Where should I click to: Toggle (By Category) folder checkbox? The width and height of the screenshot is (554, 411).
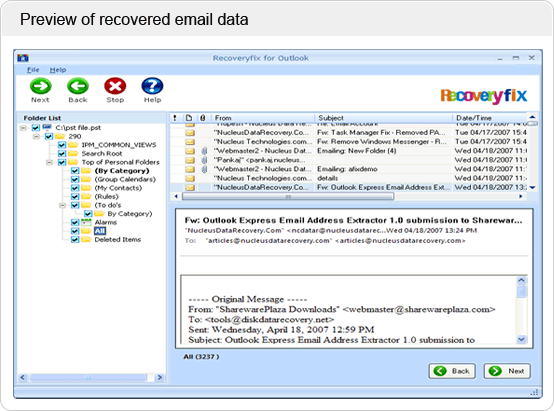tap(75, 171)
